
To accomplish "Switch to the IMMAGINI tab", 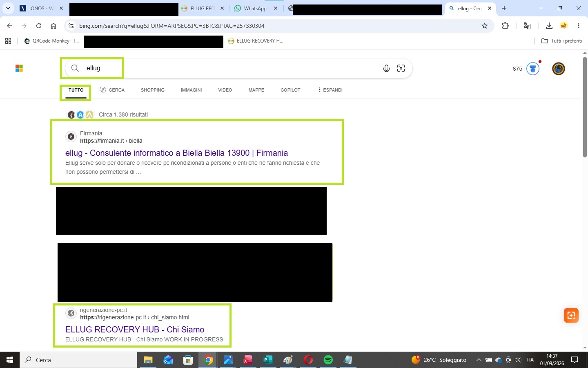I will [x=191, y=90].
